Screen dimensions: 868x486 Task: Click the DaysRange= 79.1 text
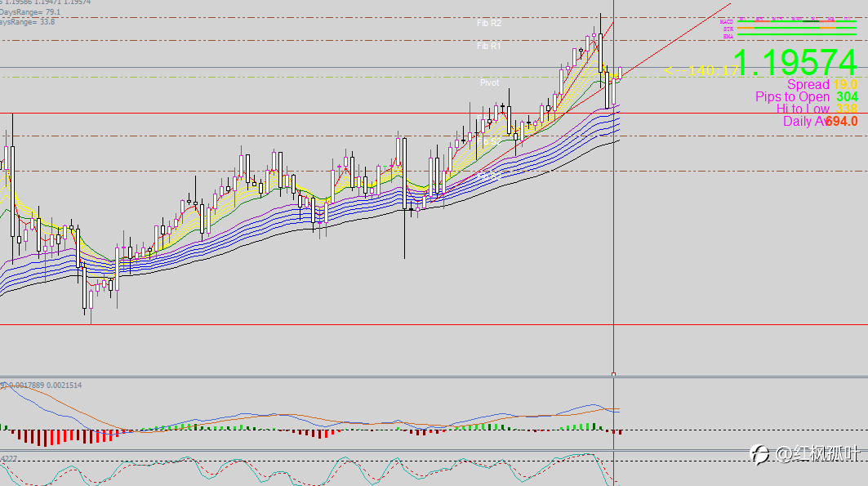(30, 12)
